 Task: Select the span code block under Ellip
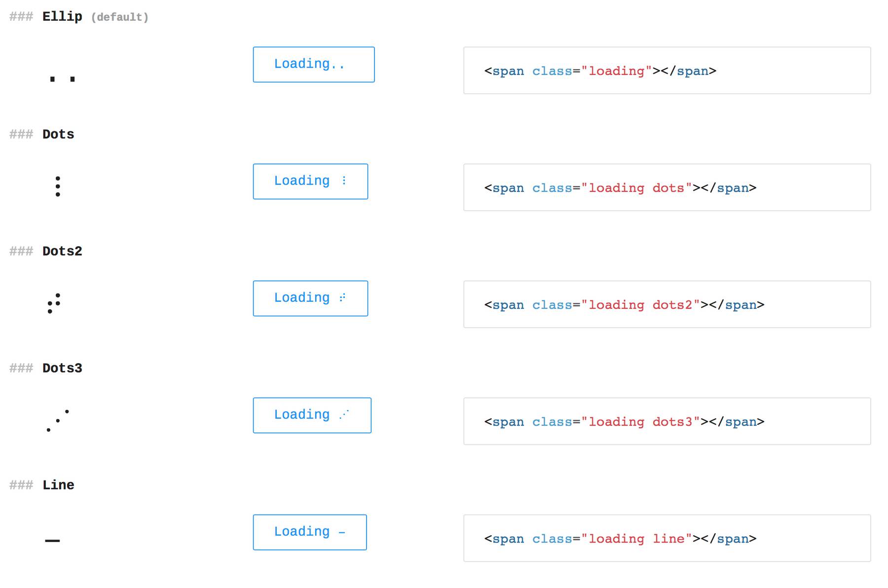(x=599, y=71)
